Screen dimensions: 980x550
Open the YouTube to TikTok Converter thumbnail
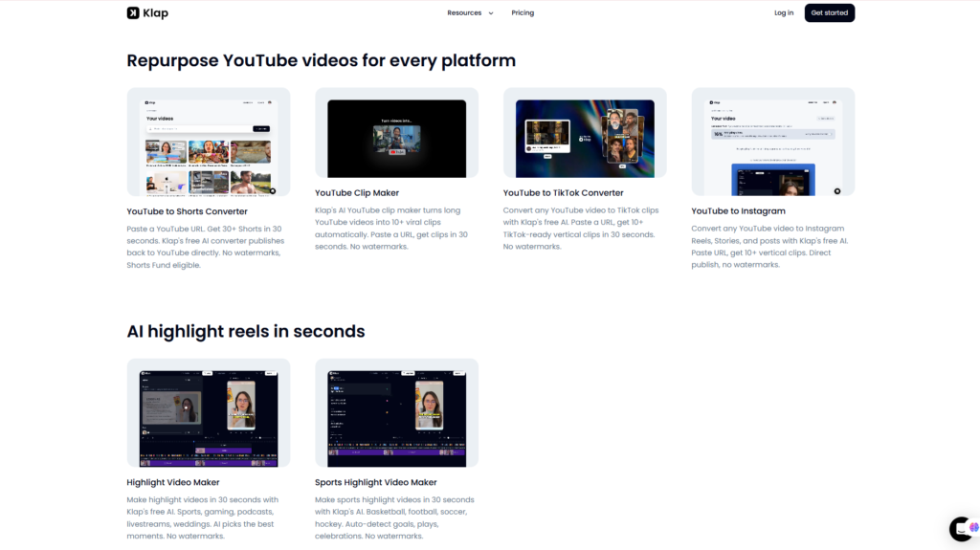(x=585, y=133)
